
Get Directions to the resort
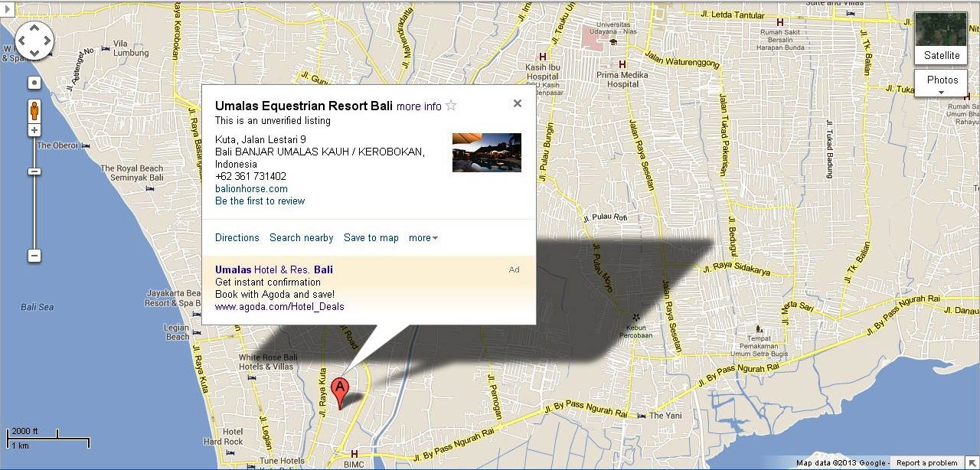(237, 238)
